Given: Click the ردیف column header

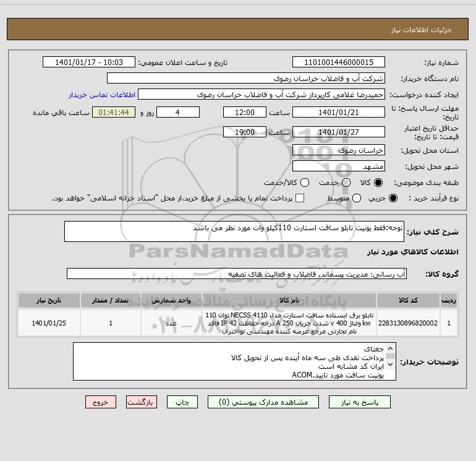Looking at the screenshot, I should (x=449, y=300).
